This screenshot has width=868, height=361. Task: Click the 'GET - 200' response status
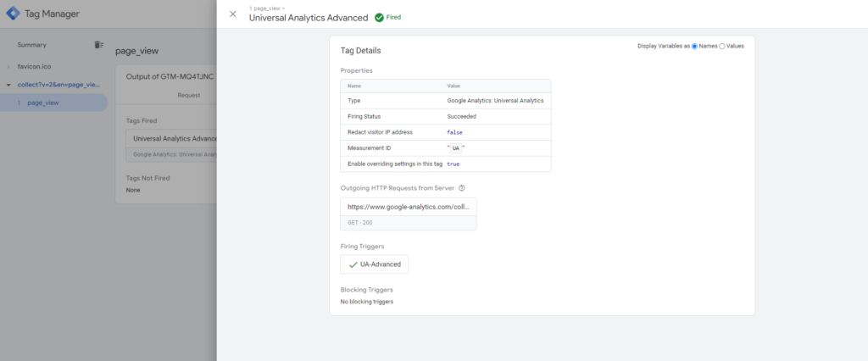tap(359, 223)
